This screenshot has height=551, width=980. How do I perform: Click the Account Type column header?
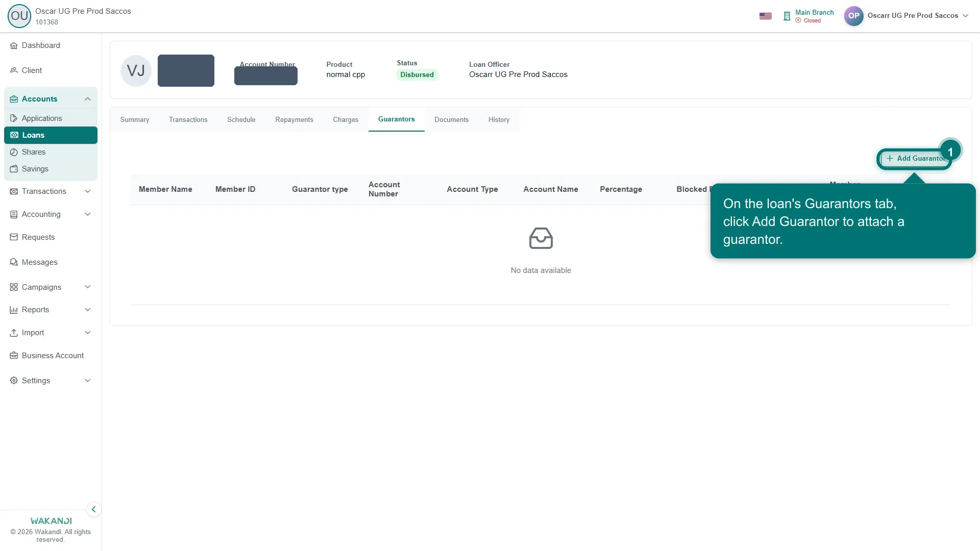[472, 189]
